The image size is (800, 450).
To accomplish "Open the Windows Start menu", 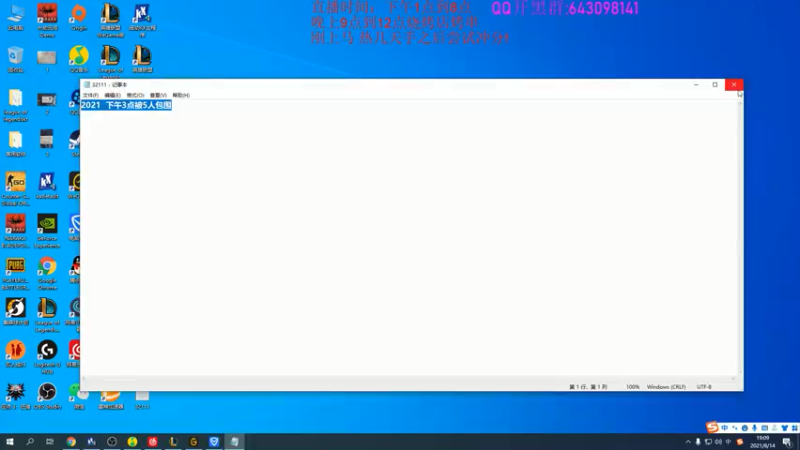I will click(x=10, y=441).
